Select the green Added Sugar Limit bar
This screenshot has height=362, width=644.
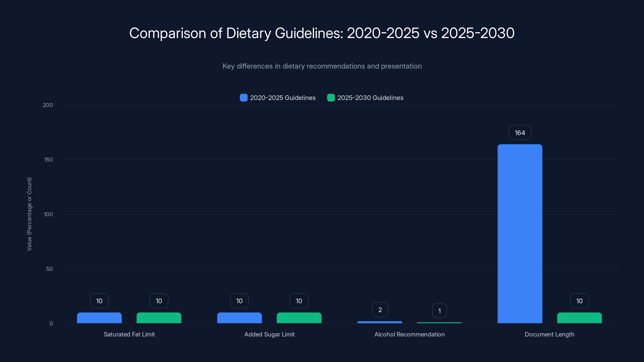pos(299,318)
